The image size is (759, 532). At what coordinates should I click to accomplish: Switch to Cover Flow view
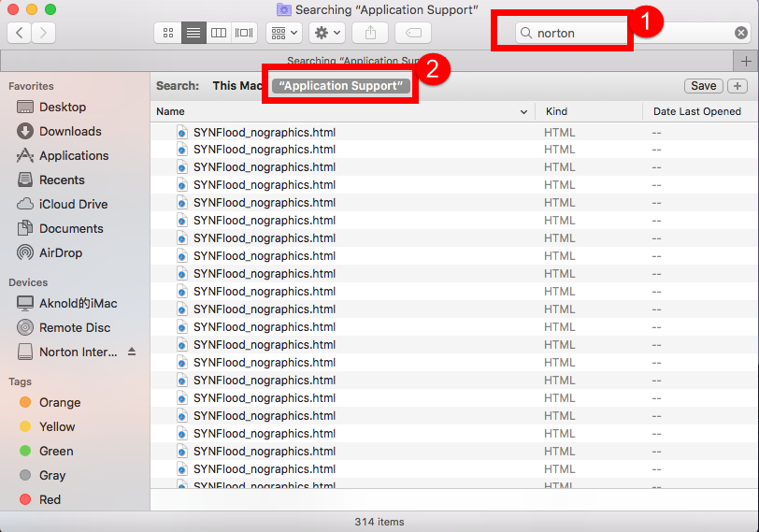tap(244, 33)
